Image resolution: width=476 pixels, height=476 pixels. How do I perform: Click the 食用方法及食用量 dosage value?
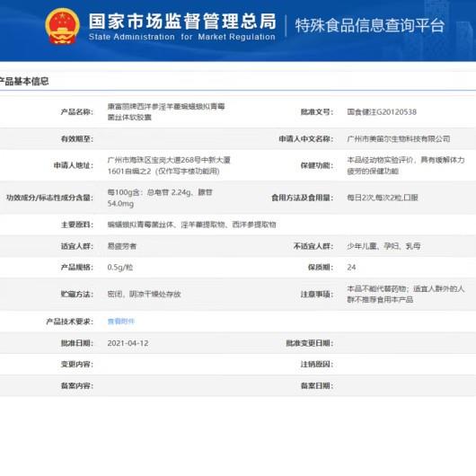(383, 198)
